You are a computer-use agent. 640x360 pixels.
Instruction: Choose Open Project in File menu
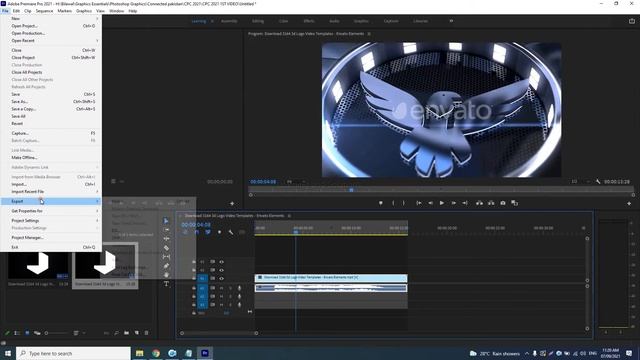(x=51, y=26)
